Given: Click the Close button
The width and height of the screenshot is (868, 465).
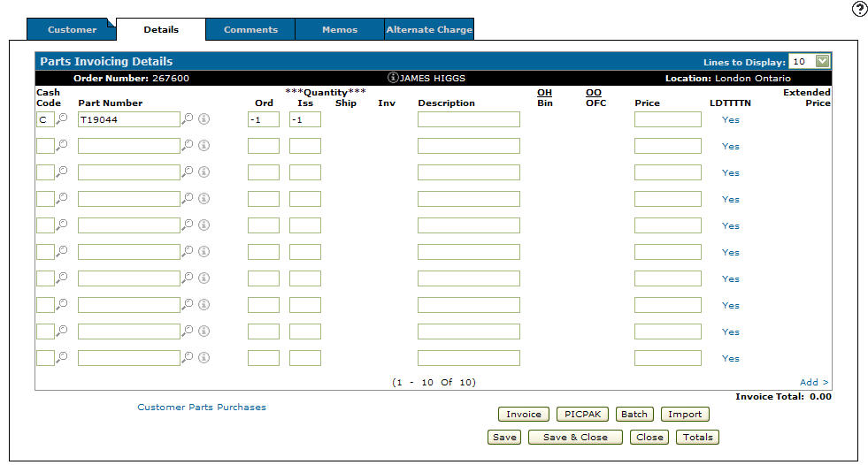Looking at the screenshot, I should click(x=649, y=438).
